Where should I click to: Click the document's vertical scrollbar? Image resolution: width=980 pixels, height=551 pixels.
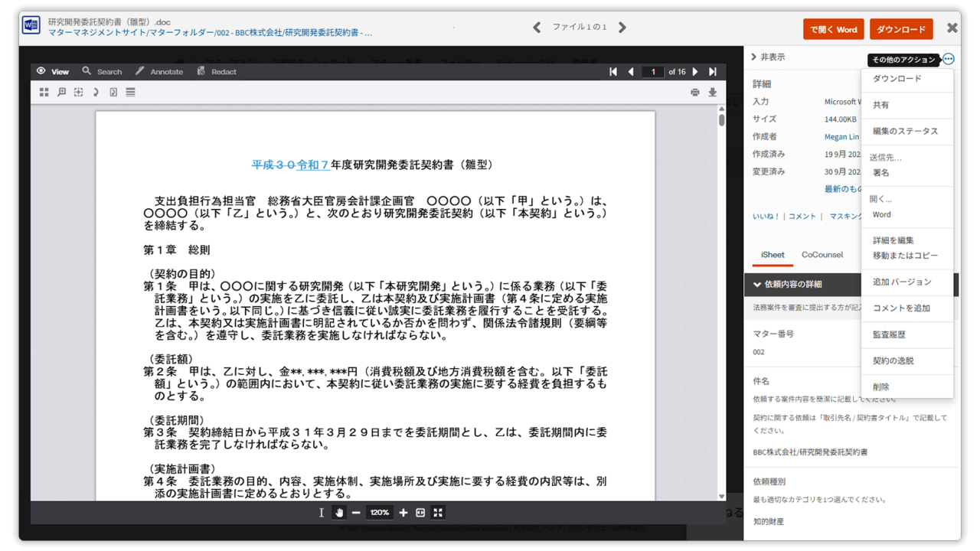point(721,306)
